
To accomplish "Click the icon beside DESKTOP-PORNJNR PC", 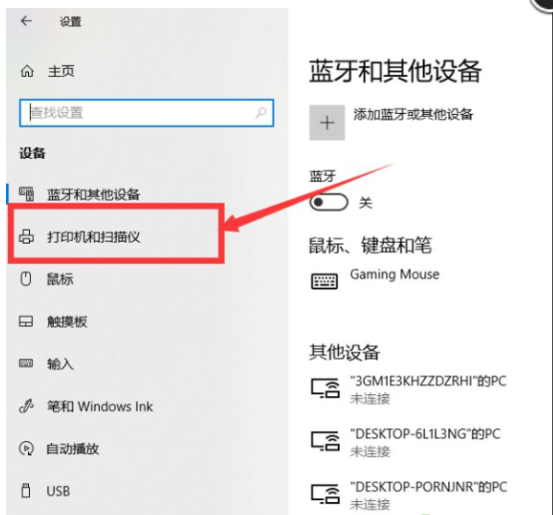I will 325,493.
